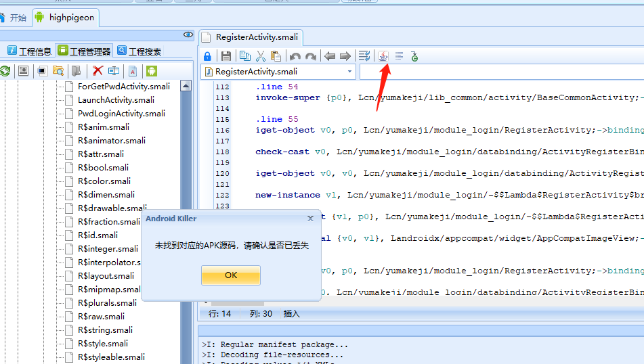Close the Android Killer dialog with x
The image size is (644, 364).
[310, 219]
